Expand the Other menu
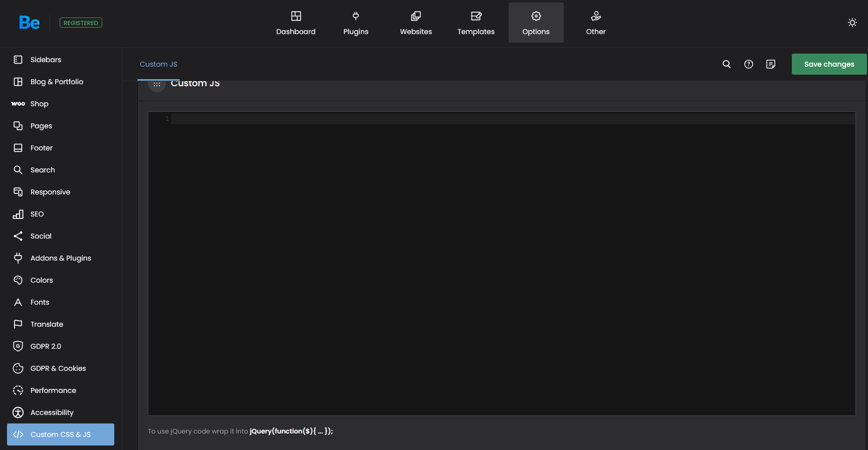Screen dimensions: 868x450 pyautogui.click(x=595, y=23)
